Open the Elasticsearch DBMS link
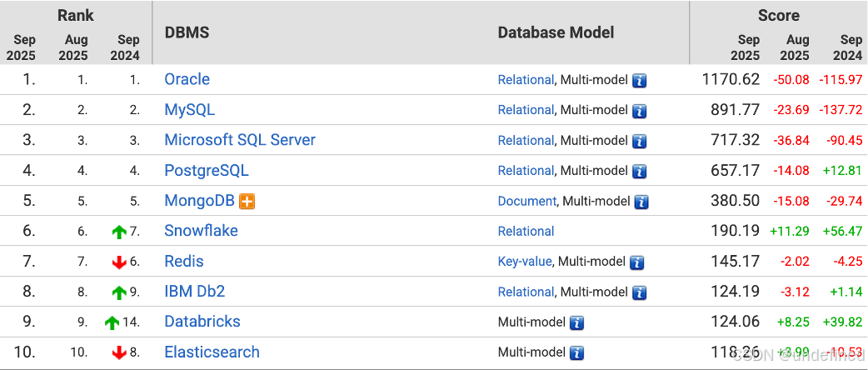The image size is (868, 370). pos(212,352)
